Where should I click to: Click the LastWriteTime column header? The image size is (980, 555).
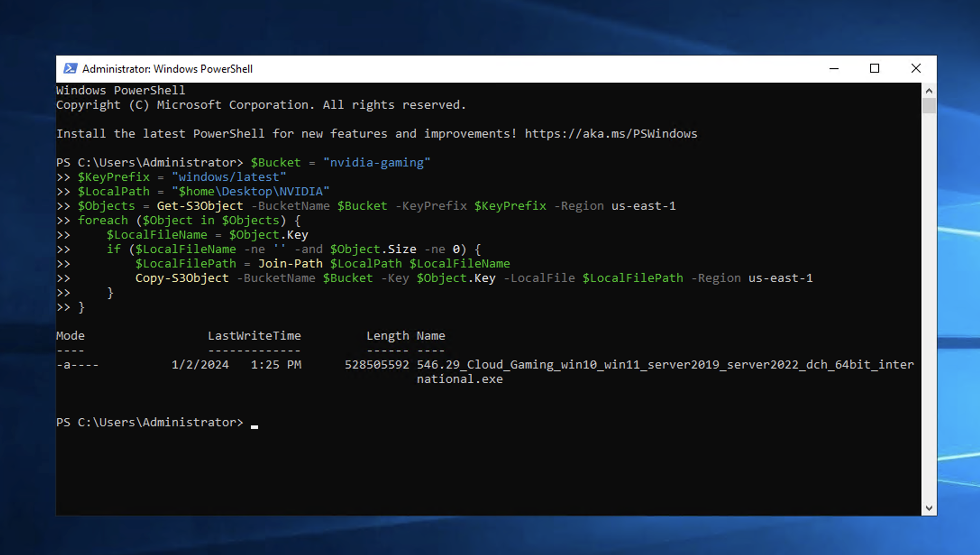[254, 336]
